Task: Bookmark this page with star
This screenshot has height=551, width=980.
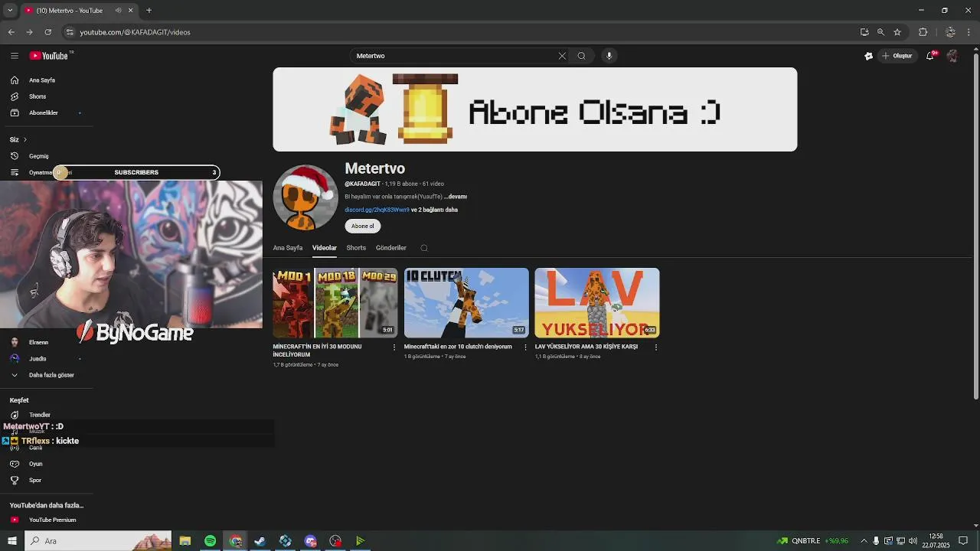Action: pos(897,32)
